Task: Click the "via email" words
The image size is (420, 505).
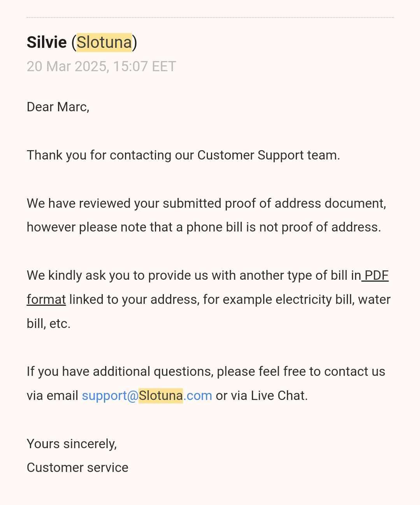Action: pos(52,396)
